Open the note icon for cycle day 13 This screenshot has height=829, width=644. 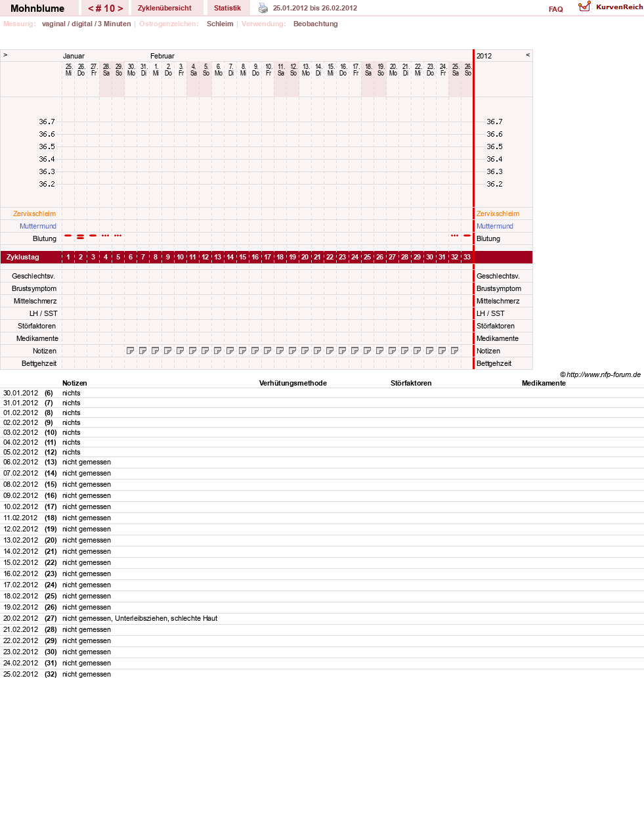coord(217,351)
